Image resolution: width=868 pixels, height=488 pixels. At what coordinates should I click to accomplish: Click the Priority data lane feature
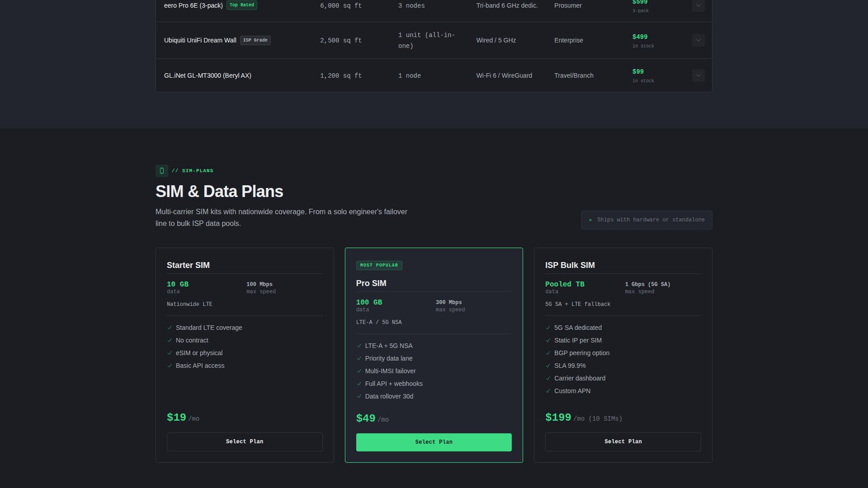coord(389,358)
